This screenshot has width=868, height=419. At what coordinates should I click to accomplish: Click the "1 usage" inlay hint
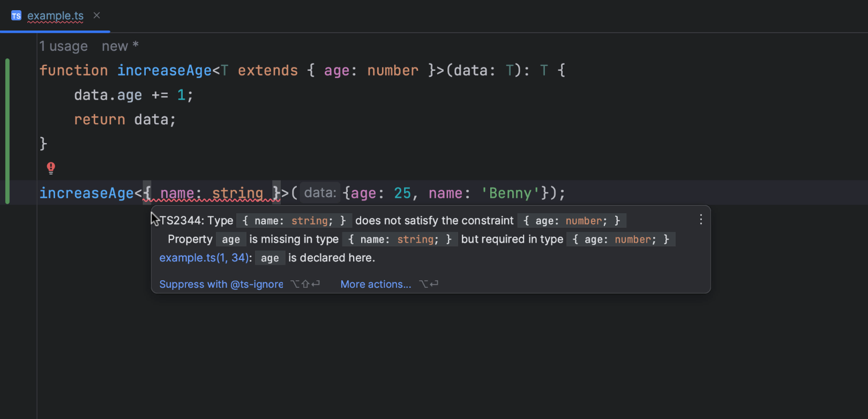tap(63, 47)
